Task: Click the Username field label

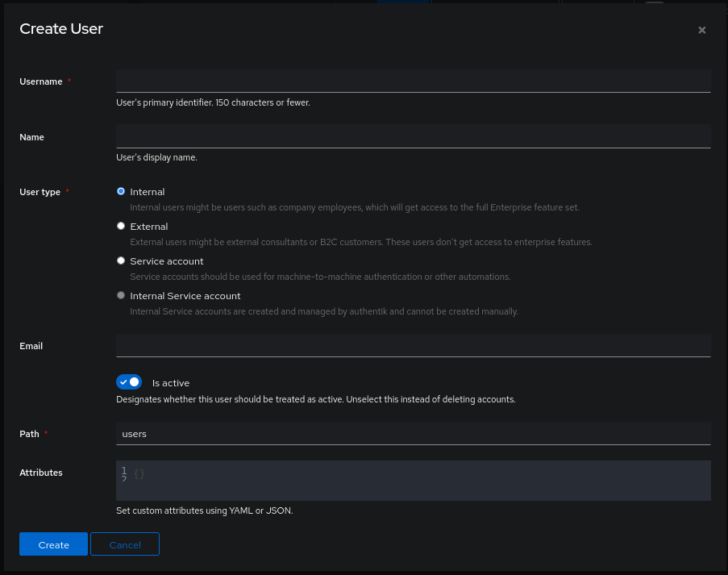Action: click(41, 81)
